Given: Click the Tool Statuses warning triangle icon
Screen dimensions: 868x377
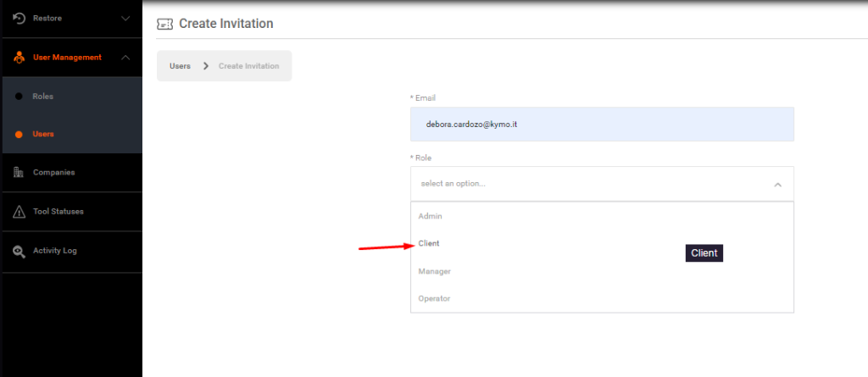Looking at the screenshot, I should (x=19, y=212).
